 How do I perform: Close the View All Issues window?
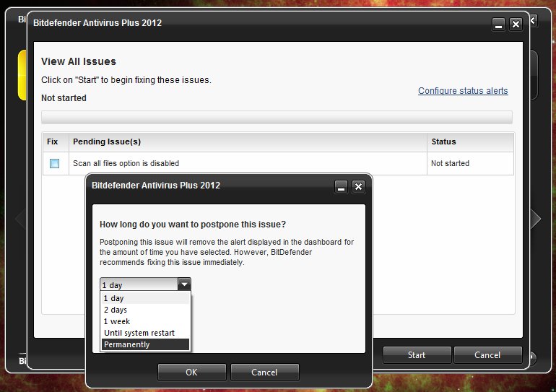[x=516, y=24]
